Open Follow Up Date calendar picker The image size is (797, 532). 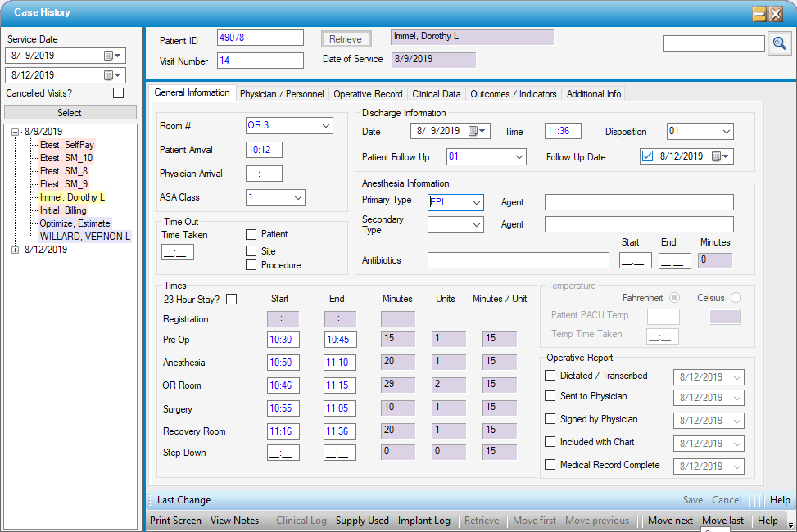720,156
